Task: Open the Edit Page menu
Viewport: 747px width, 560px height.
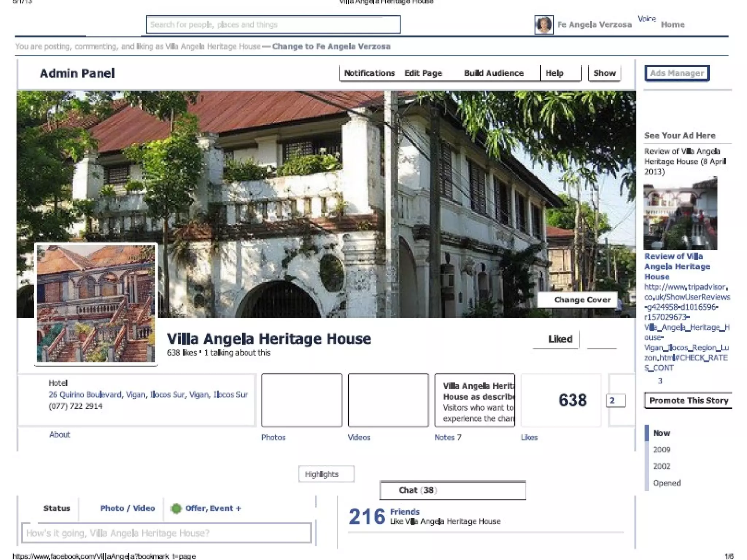Action: pyautogui.click(x=423, y=73)
